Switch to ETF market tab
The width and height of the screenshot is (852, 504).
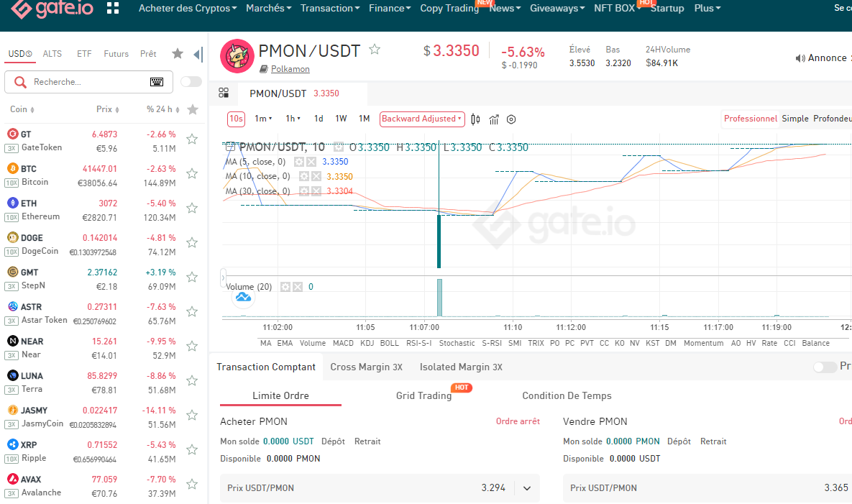coord(84,54)
